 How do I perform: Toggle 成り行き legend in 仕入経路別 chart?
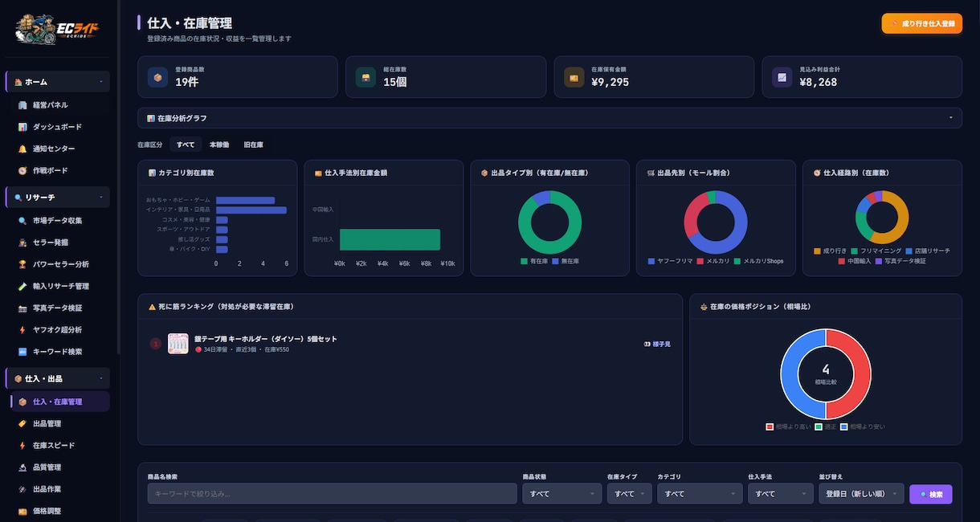click(831, 251)
